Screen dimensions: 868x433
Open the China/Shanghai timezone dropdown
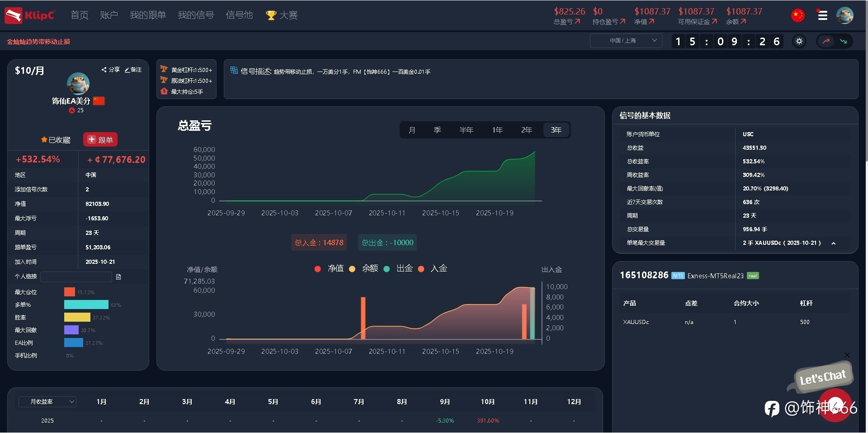click(x=626, y=41)
